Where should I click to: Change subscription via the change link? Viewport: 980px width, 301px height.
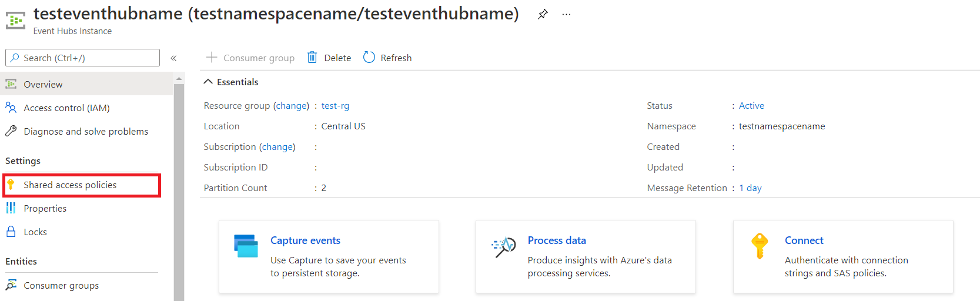click(277, 146)
